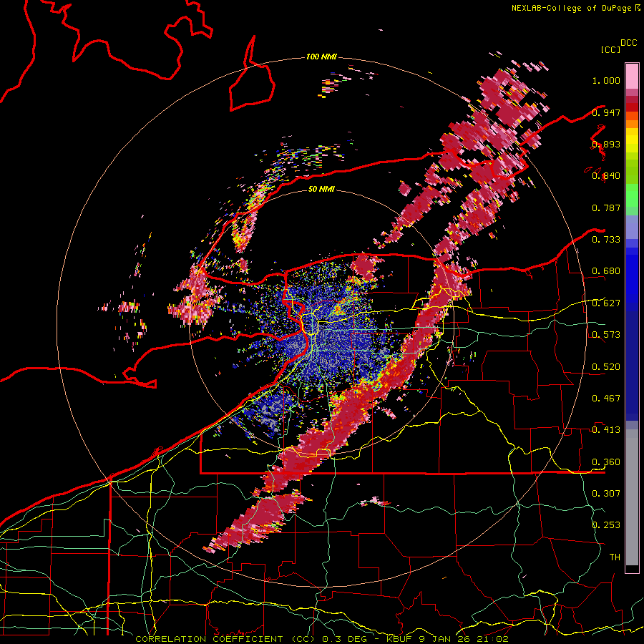Click the [CC] units label
This screenshot has width=644, height=644.
click(610, 49)
